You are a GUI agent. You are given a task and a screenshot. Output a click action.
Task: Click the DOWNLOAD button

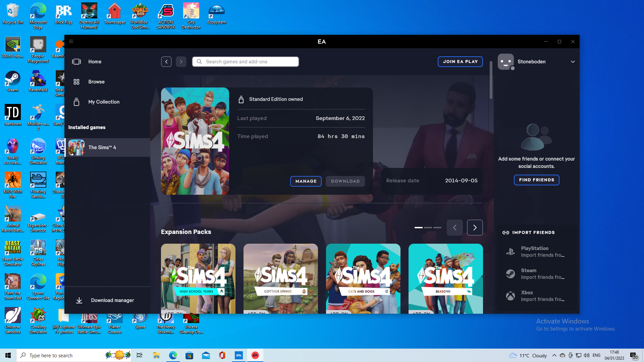point(345,181)
